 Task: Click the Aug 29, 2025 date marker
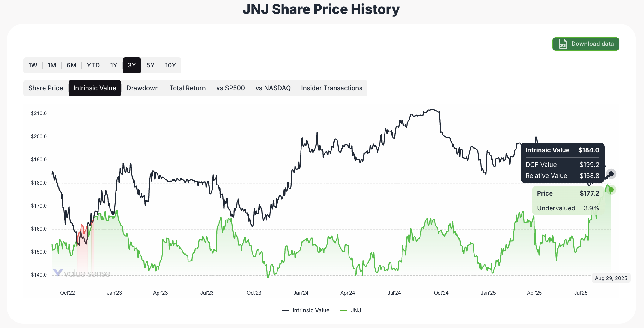coord(611,278)
